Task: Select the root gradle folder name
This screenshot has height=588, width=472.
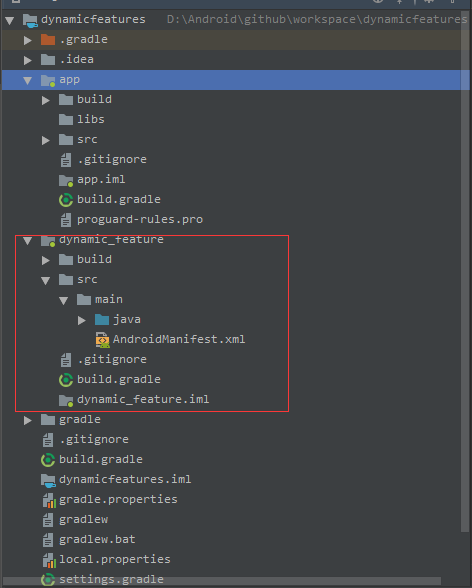Action: click(80, 420)
